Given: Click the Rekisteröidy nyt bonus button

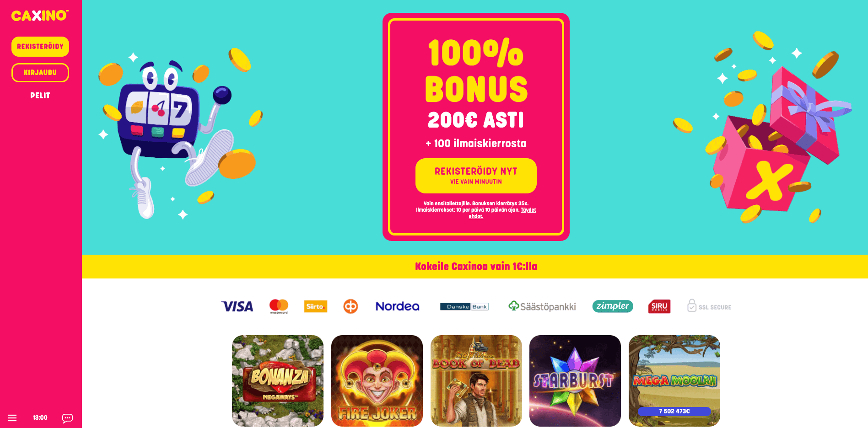Looking at the screenshot, I should pyautogui.click(x=476, y=176).
